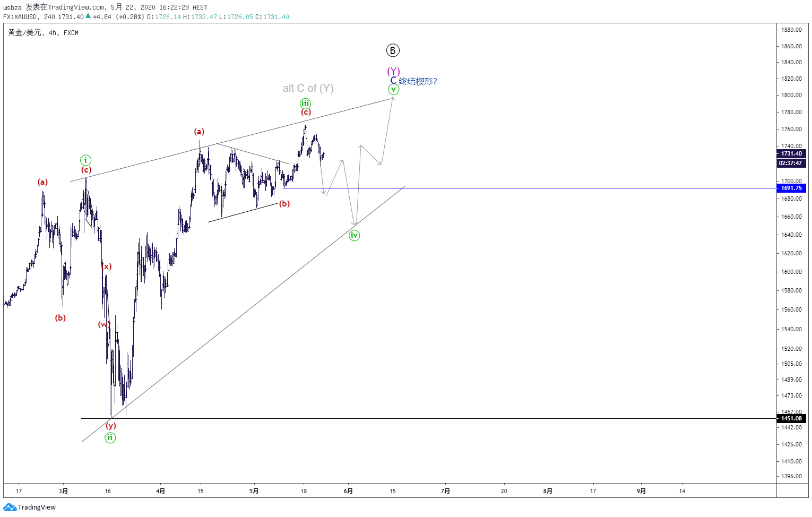Select the green circled iv wave label
The image size is (812, 517).
pyautogui.click(x=354, y=235)
